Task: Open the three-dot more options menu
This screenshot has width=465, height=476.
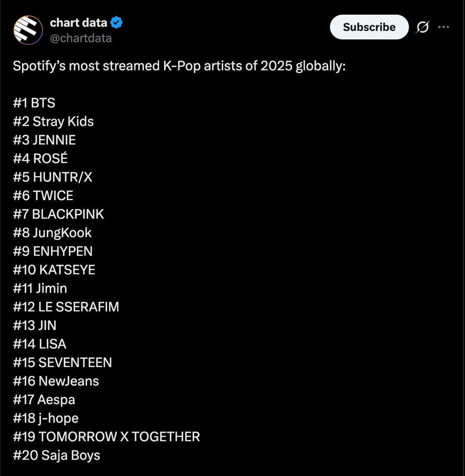Action: [443, 27]
